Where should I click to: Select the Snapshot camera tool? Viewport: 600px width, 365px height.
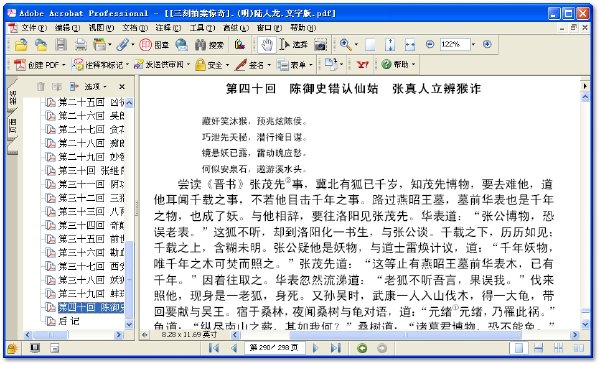tap(320, 45)
